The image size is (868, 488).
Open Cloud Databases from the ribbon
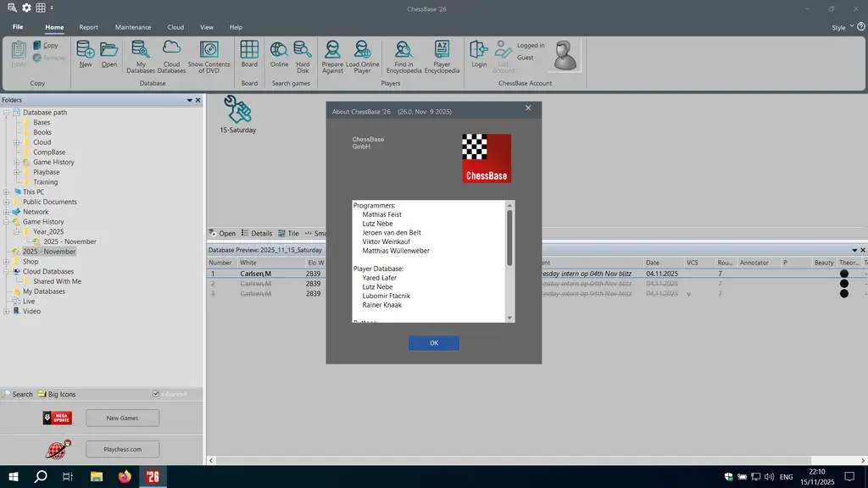(x=171, y=55)
